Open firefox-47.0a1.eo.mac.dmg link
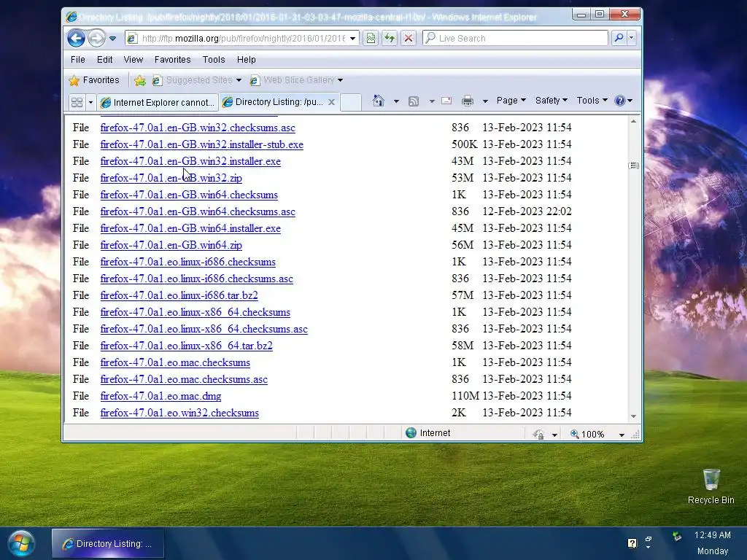747x560 pixels. [160, 396]
